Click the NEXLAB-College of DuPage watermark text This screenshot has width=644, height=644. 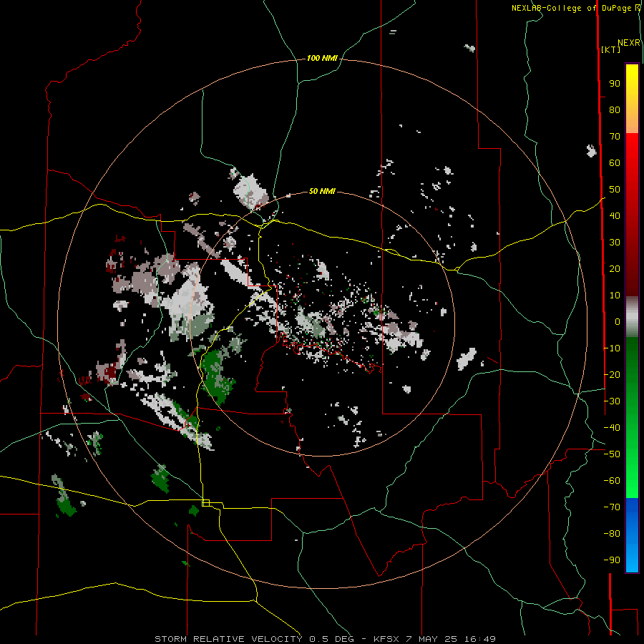(573, 8)
